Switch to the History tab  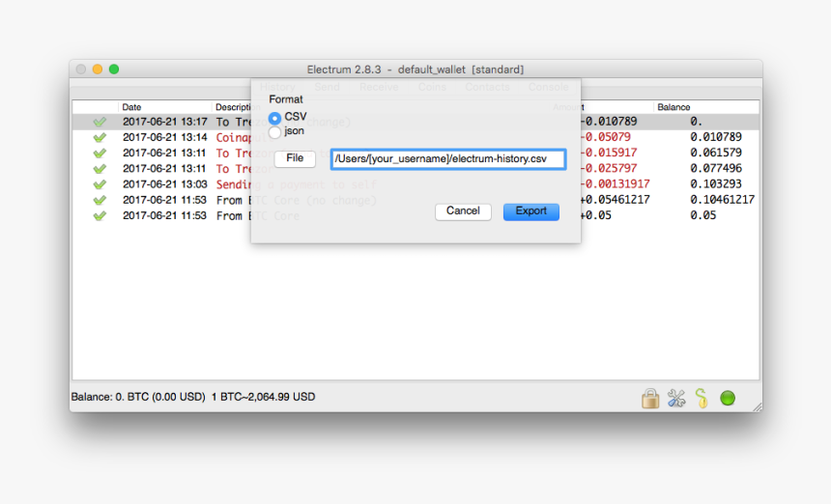pos(277,87)
